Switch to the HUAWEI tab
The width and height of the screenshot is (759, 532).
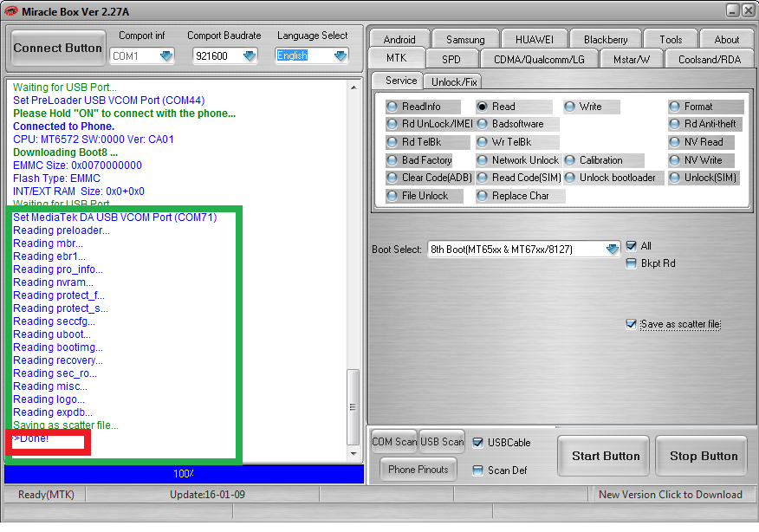click(535, 39)
